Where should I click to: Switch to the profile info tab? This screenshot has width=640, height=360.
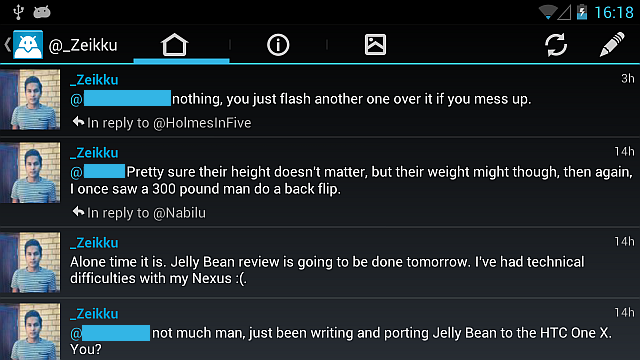pos(278,44)
